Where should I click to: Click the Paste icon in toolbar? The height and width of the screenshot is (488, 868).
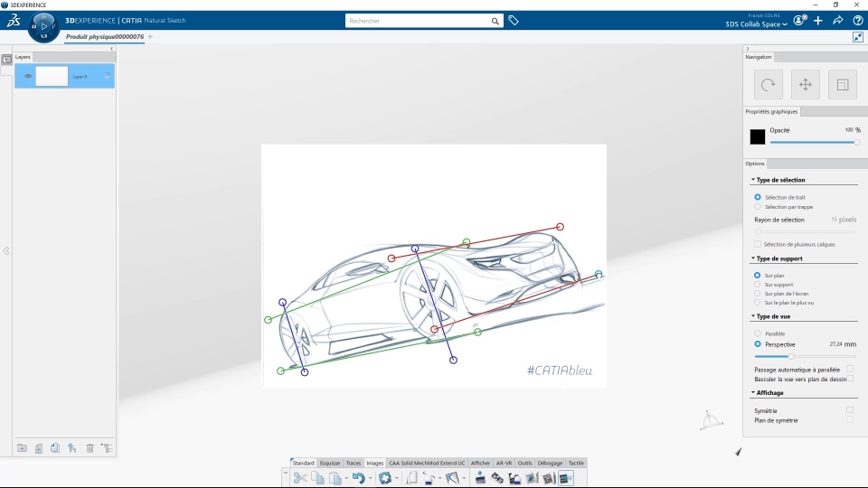(x=335, y=477)
